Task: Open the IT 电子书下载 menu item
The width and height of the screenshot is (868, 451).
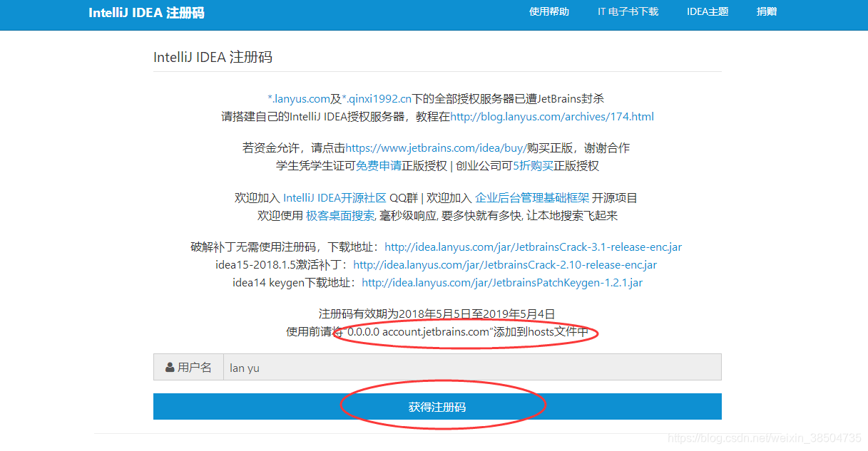Action: (628, 11)
